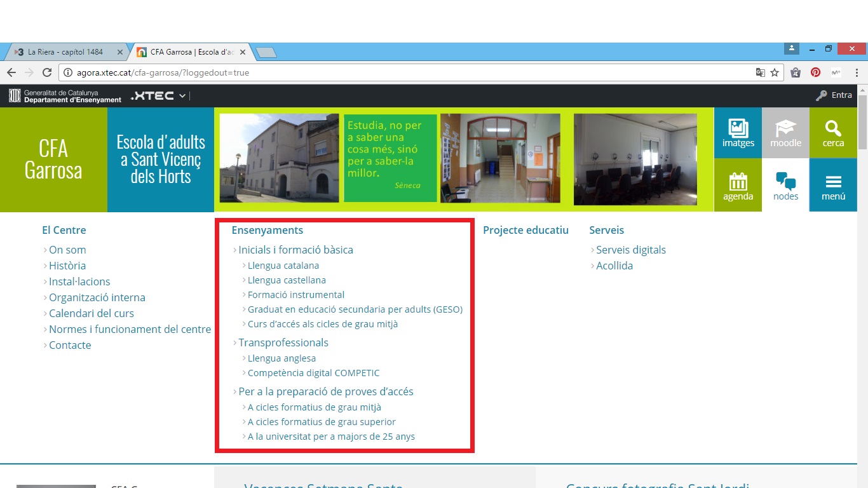Expand the XTEC dropdown arrow
This screenshot has height=488, width=868.
(x=182, y=96)
